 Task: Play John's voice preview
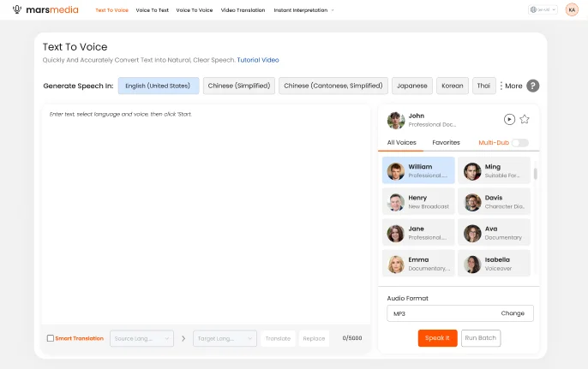(x=509, y=120)
